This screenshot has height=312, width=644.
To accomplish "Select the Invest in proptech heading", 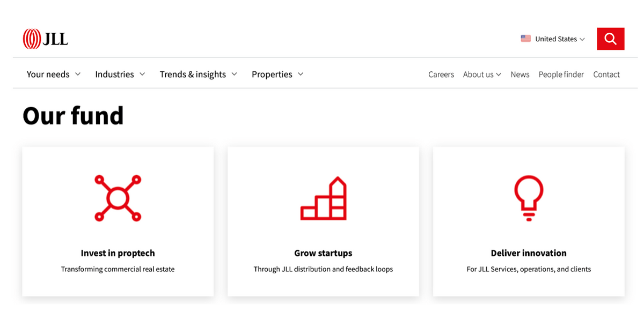I will pyautogui.click(x=118, y=253).
